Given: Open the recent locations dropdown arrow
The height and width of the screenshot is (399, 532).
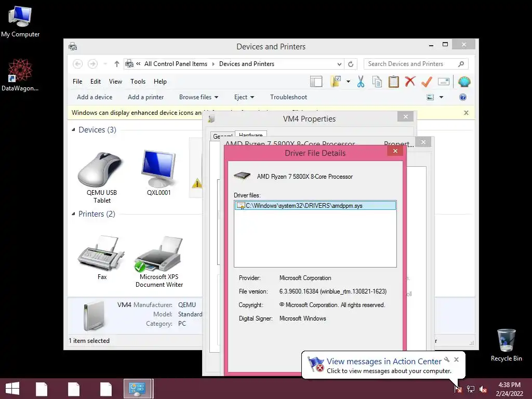Looking at the screenshot, I should coord(105,64).
